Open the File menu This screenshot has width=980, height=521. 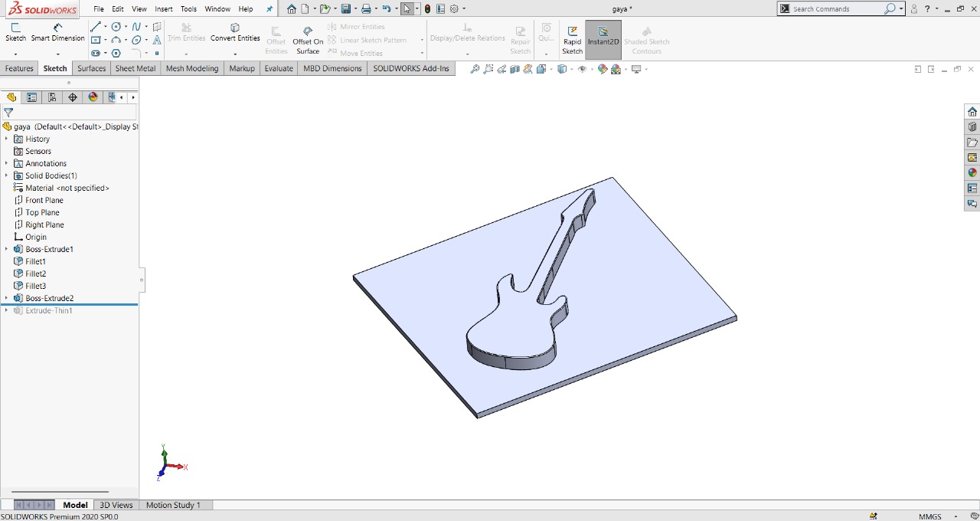tap(99, 9)
